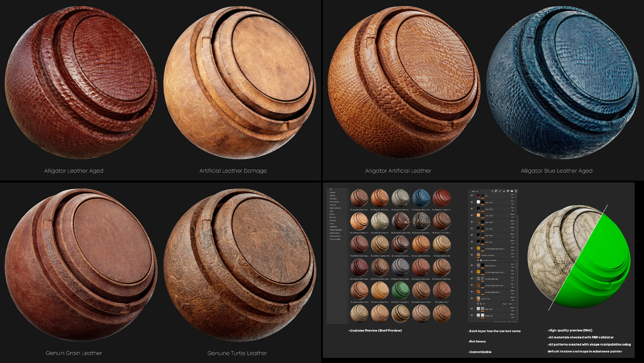Select the Leather Color layer name
Image resolution: width=644 pixels, height=363 pixels.
point(486,299)
